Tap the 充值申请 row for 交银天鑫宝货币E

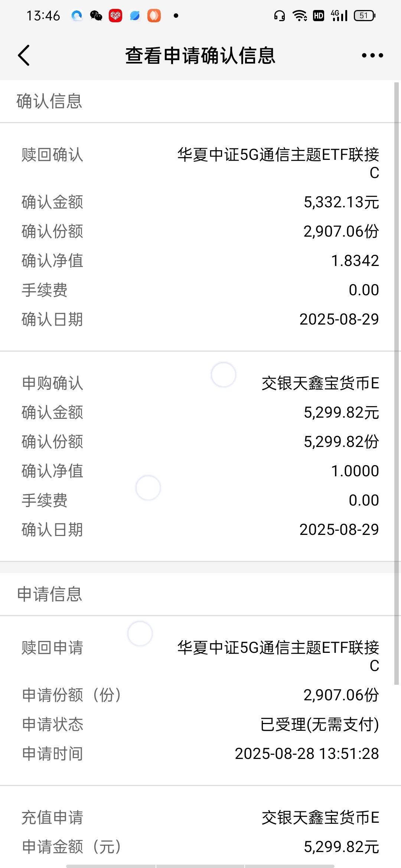[x=200, y=818]
